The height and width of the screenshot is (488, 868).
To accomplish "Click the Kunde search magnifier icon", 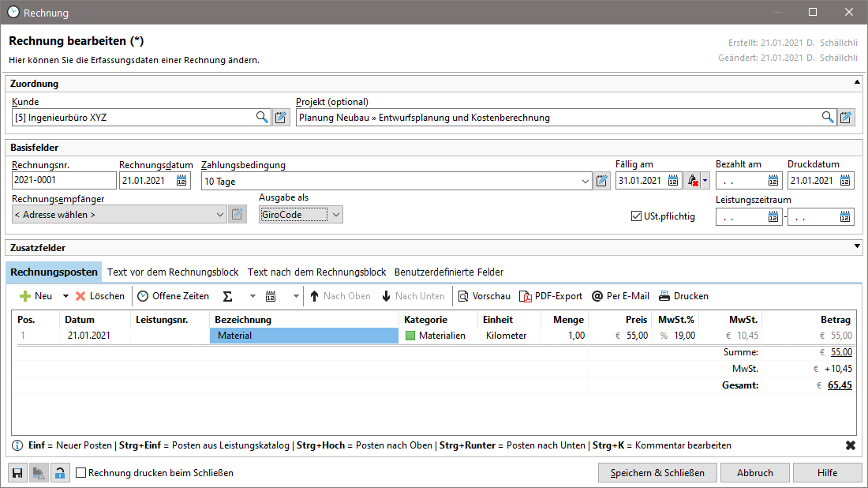I will point(262,118).
